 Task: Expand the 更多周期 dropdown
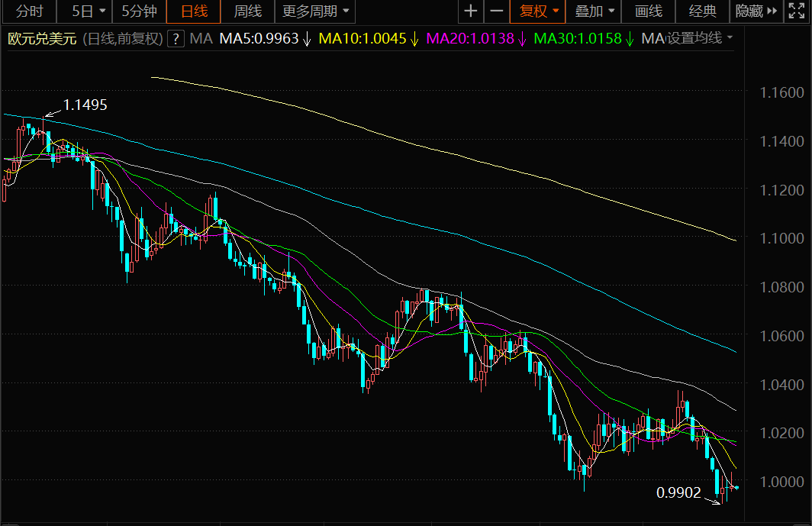click(x=315, y=11)
